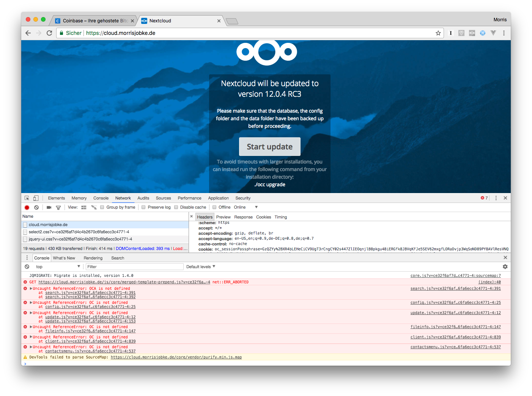Activate the inspect element picker icon
This screenshot has height=396, width=532.
click(27, 198)
